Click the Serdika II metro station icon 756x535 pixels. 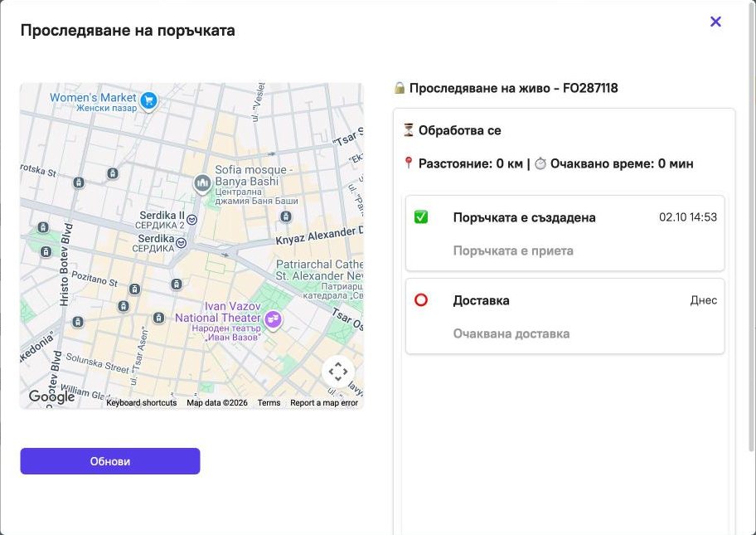[x=191, y=220]
